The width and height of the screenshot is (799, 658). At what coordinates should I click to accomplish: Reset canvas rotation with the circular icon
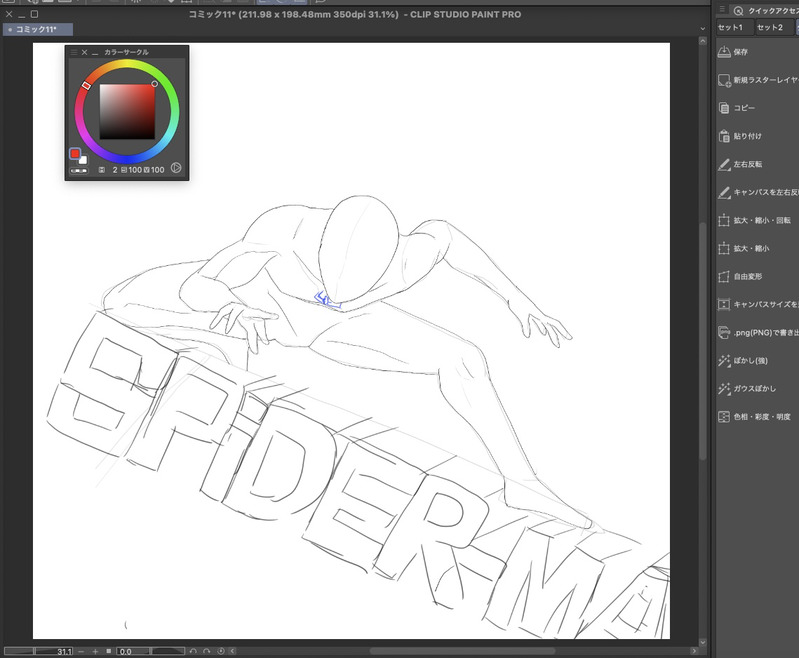(x=221, y=651)
